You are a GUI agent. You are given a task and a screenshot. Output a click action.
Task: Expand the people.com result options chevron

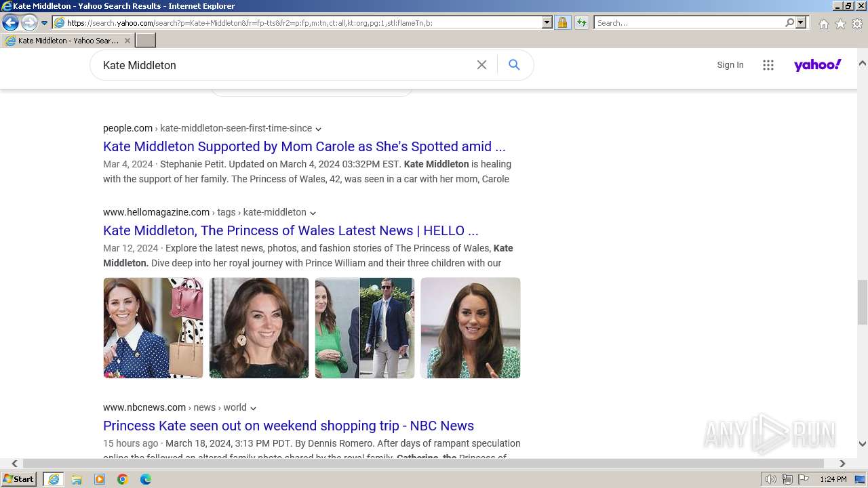[318, 129]
